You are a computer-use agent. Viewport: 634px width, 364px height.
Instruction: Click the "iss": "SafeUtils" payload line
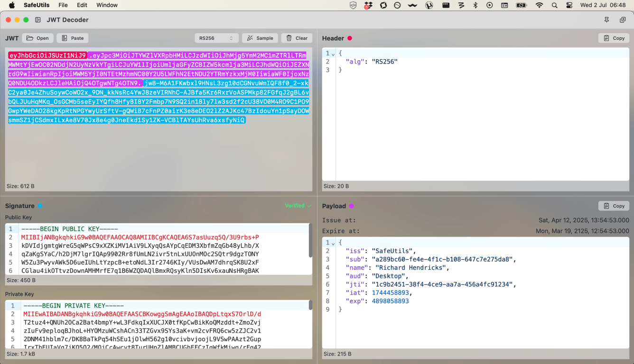coord(381,251)
